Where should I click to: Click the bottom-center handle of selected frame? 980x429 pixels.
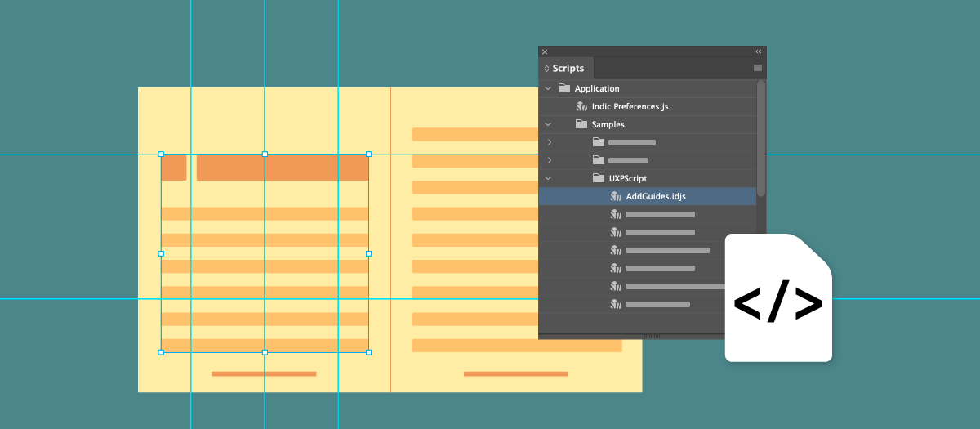(x=265, y=352)
